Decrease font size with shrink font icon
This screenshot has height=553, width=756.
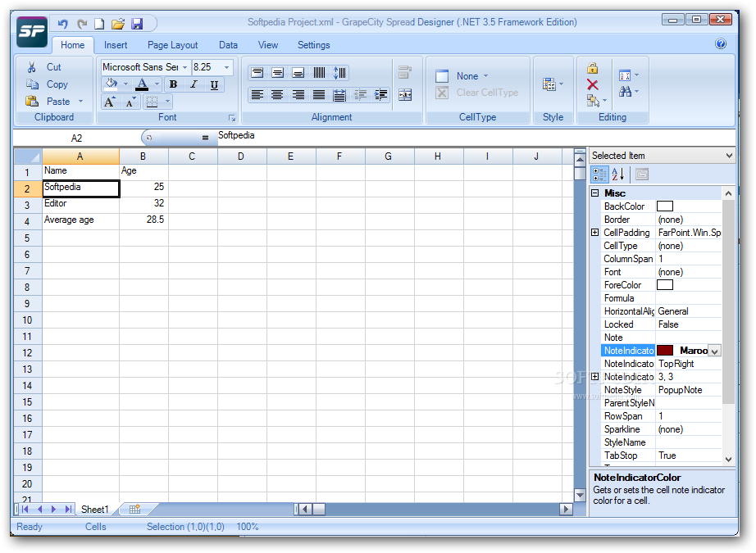click(130, 102)
